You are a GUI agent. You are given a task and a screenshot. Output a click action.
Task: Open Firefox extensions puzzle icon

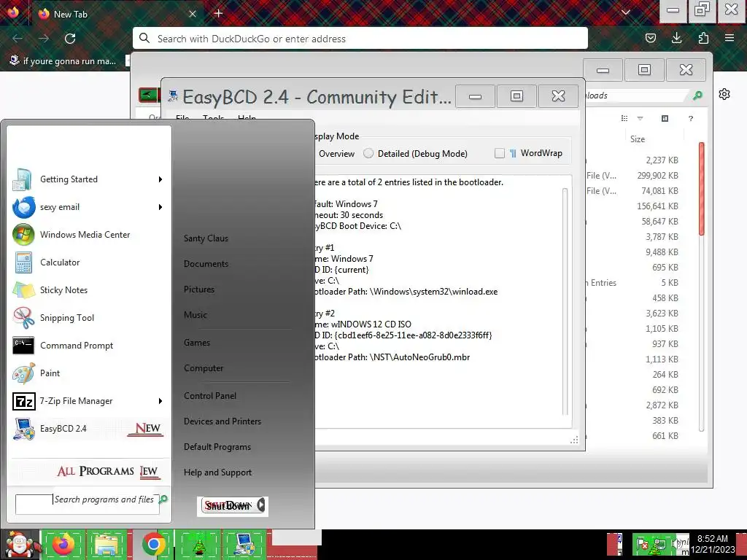pyautogui.click(x=703, y=38)
